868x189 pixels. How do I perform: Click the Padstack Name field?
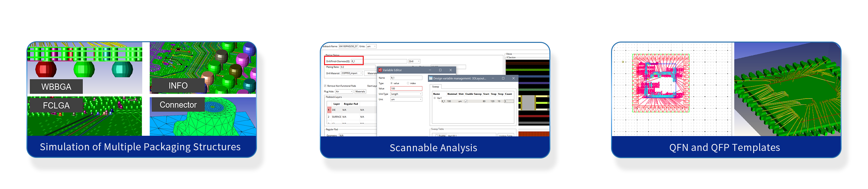click(x=348, y=47)
